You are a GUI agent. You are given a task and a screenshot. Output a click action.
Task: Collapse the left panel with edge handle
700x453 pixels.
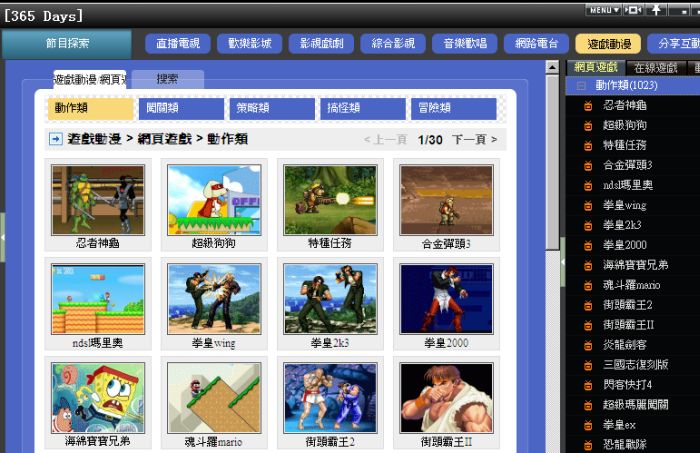[2, 237]
